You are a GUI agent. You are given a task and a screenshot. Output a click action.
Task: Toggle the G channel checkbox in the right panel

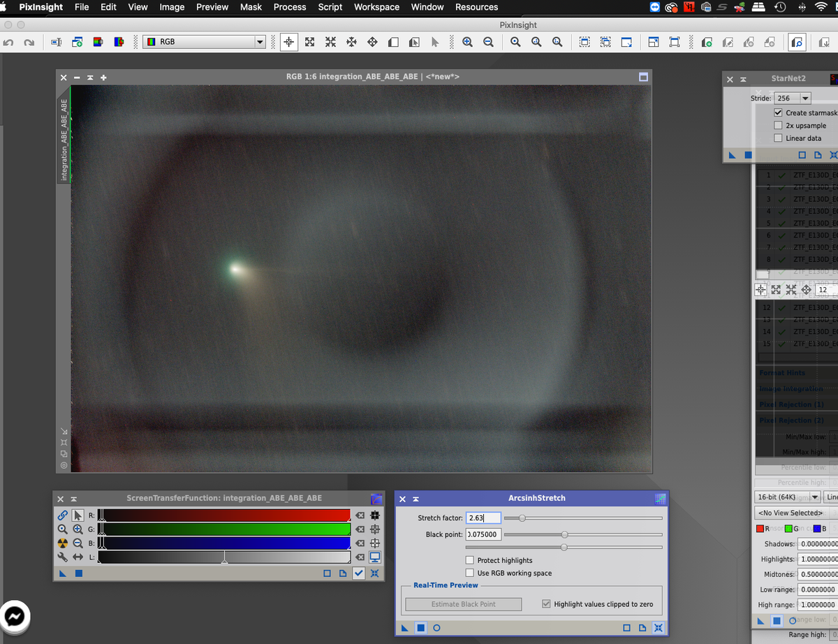point(789,529)
